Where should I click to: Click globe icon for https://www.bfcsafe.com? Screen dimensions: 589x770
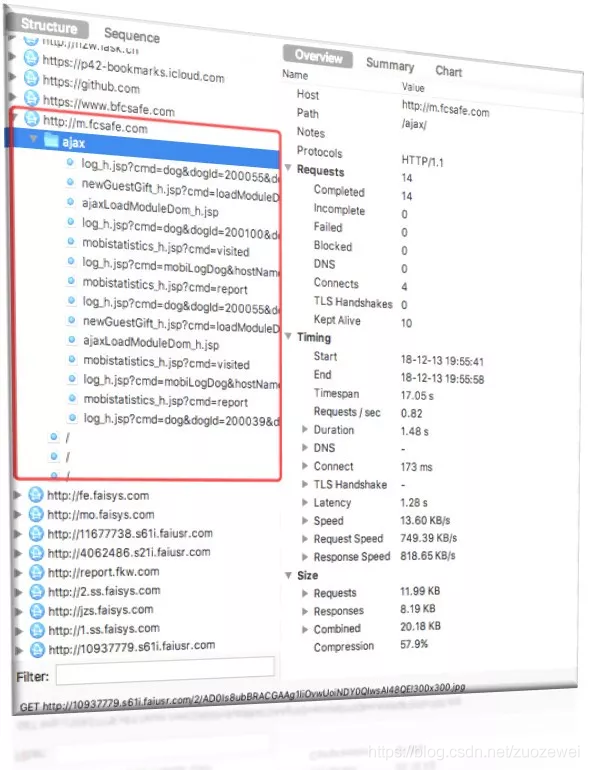point(31,98)
